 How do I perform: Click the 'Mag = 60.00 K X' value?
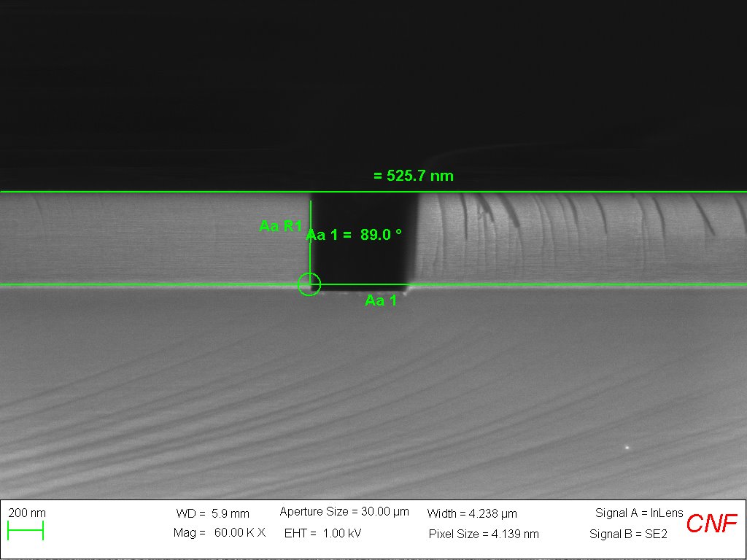[x=220, y=532]
